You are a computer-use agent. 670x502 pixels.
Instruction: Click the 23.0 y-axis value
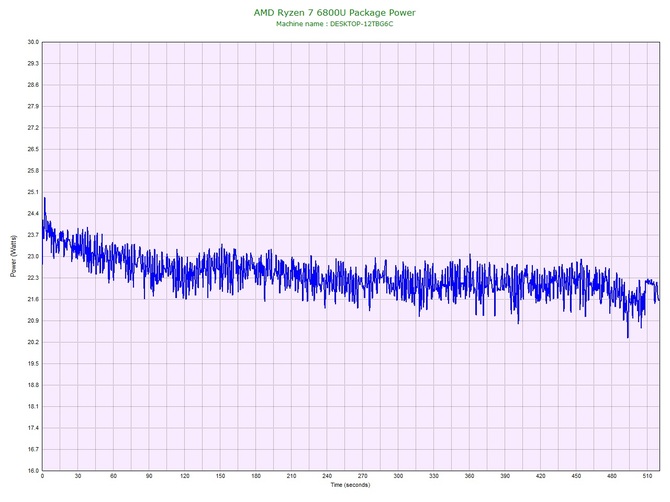tap(33, 256)
